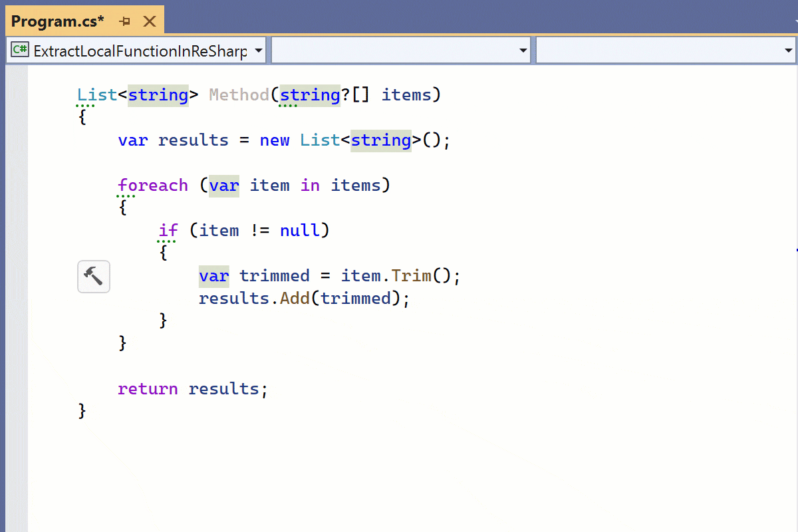The height and width of the screenshot is (532, 798).
Task: Click the var keyword inside foreach parentheses
Action: [x=224, y=186]
